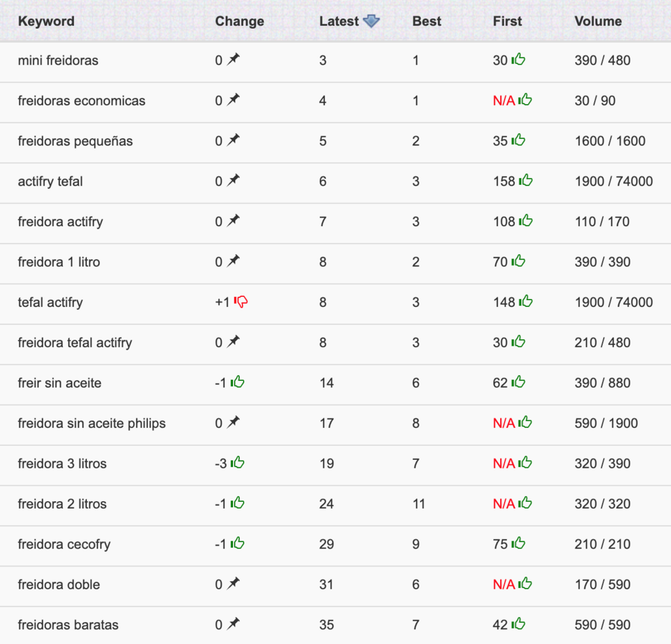
Task: Click First column thumbs-up for freidoras pequeñas
Action: point(518,139)
